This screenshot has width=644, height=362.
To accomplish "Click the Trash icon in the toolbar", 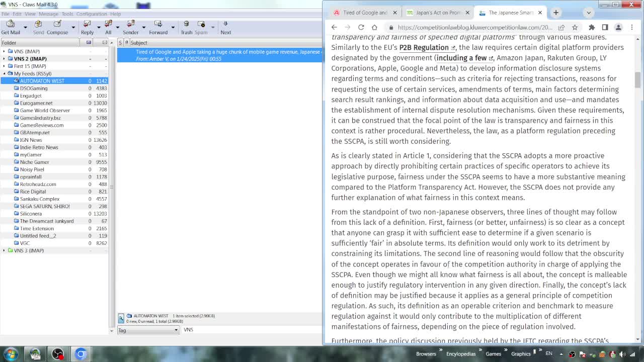I will pyautogui.click(x=186, y=24).
